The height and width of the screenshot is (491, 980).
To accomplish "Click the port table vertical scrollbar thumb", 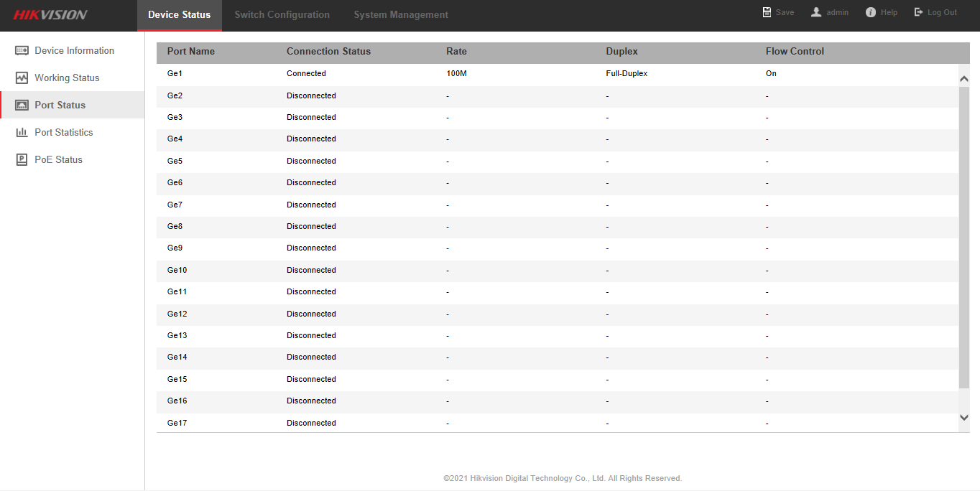I will (x=964, y=237).
